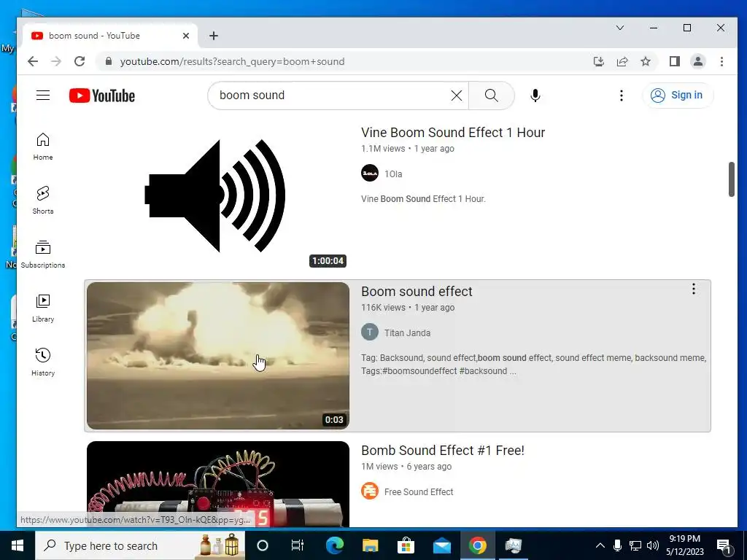Open the YouTube guide hamburger menu
Screen dimensions: 747x560
43,96
